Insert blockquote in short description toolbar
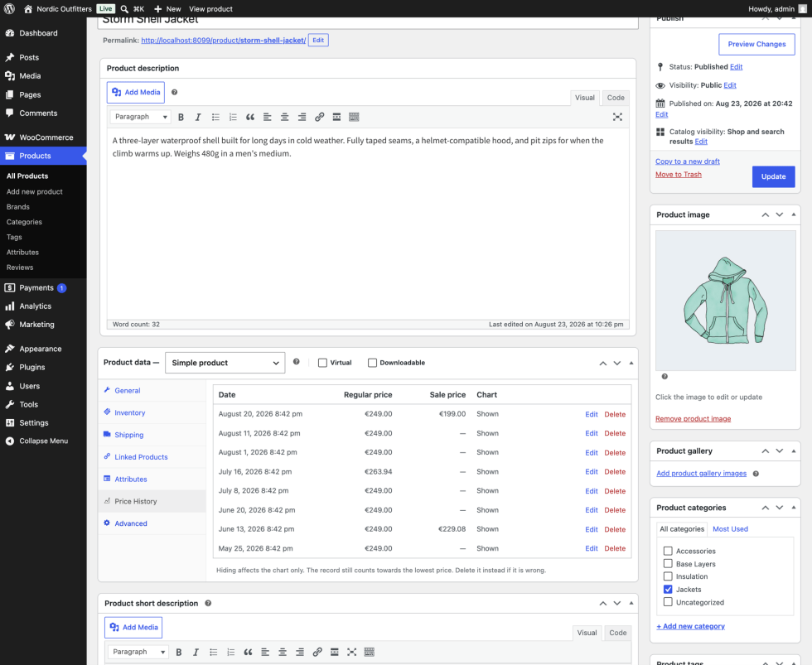Image resolution: width=812 pixels, height=665 pixels. coord(248,652)
